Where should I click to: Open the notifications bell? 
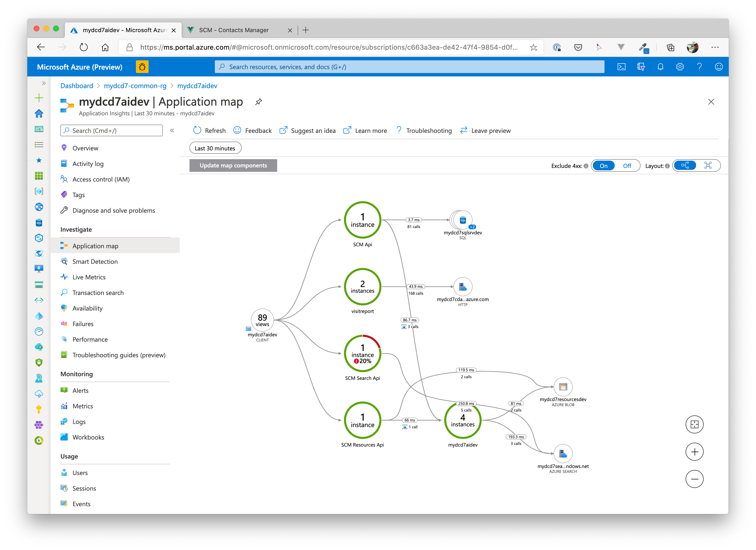tap(660, 67)
